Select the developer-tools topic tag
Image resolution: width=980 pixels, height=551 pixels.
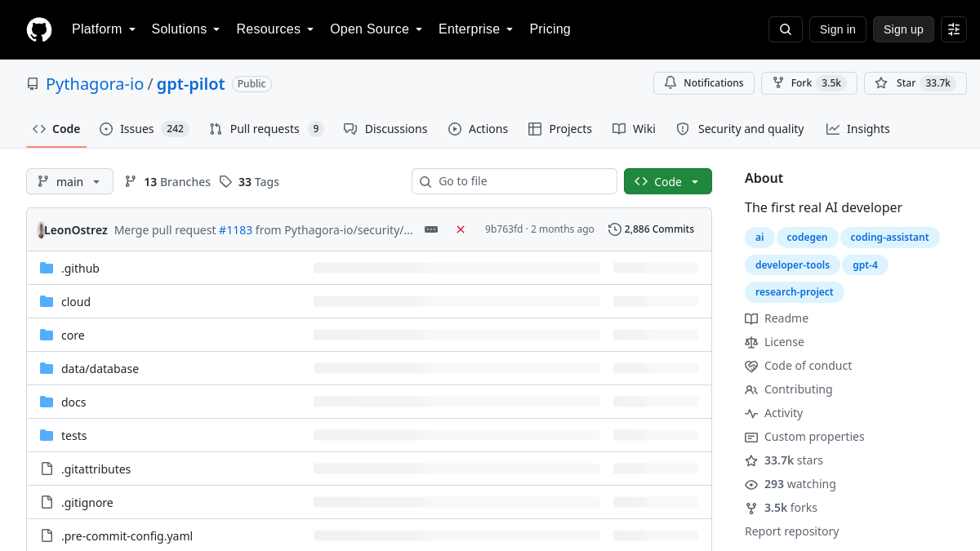(792, 264)
